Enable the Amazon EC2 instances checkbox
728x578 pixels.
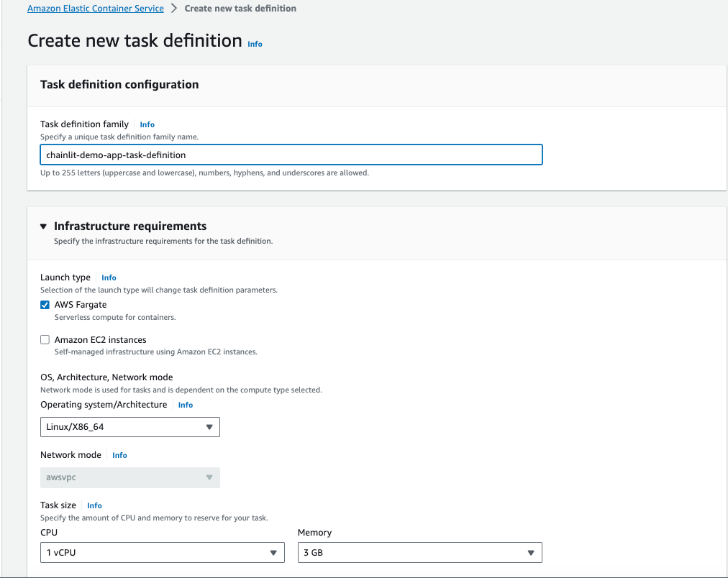(45, 339)
